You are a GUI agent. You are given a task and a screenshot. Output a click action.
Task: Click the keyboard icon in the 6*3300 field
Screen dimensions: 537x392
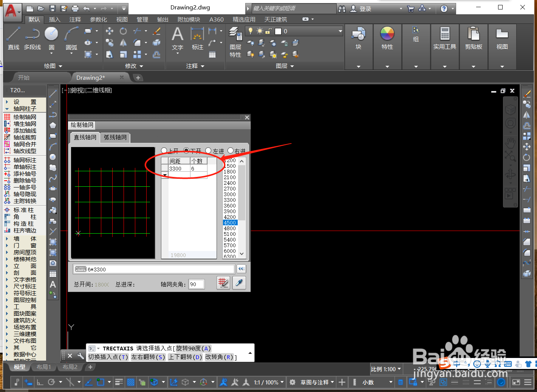pyautogui.click(x=80, y=269)
